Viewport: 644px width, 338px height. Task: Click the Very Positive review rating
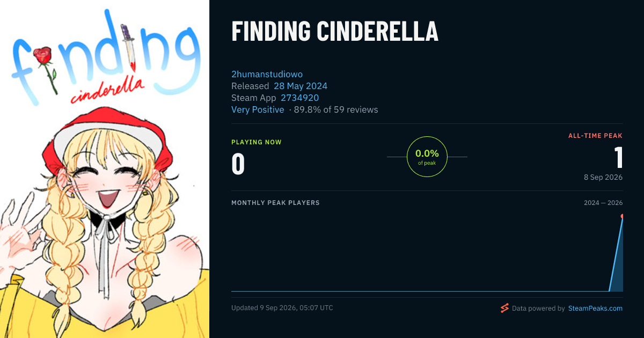click(x=258, y=109)
